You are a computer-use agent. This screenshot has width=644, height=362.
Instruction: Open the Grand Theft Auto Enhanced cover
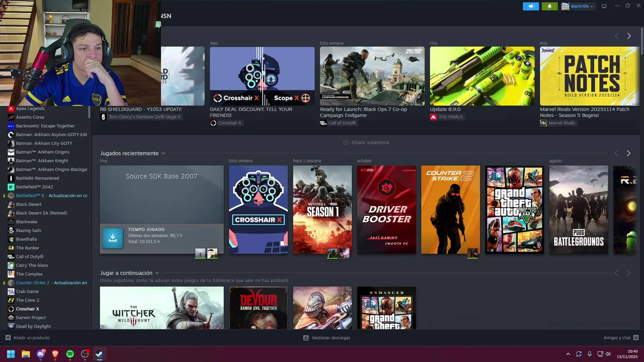386,308
